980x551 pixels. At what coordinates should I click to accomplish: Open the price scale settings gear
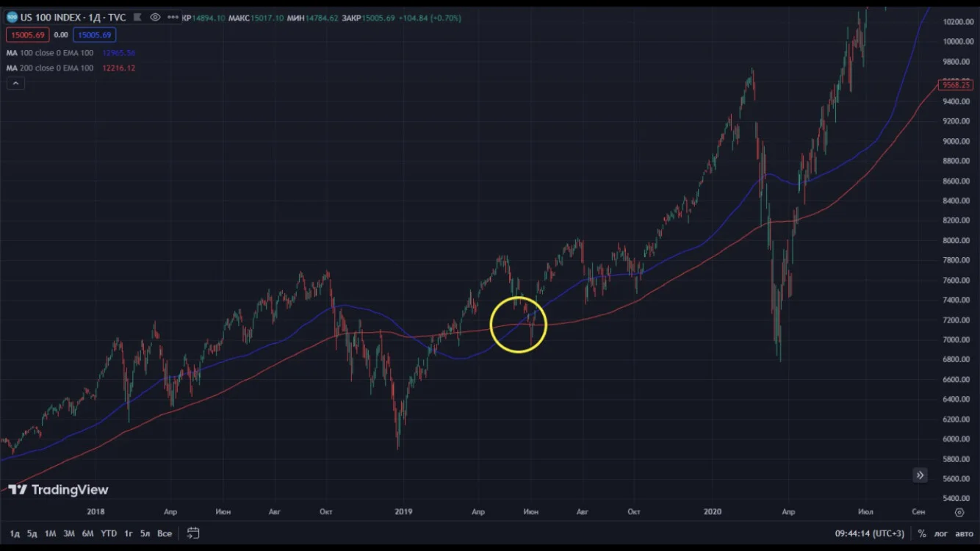[x=959, y=512]
